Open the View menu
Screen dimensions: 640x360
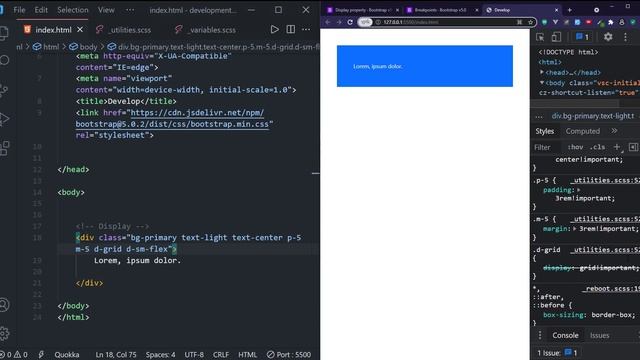click(106, 10)
